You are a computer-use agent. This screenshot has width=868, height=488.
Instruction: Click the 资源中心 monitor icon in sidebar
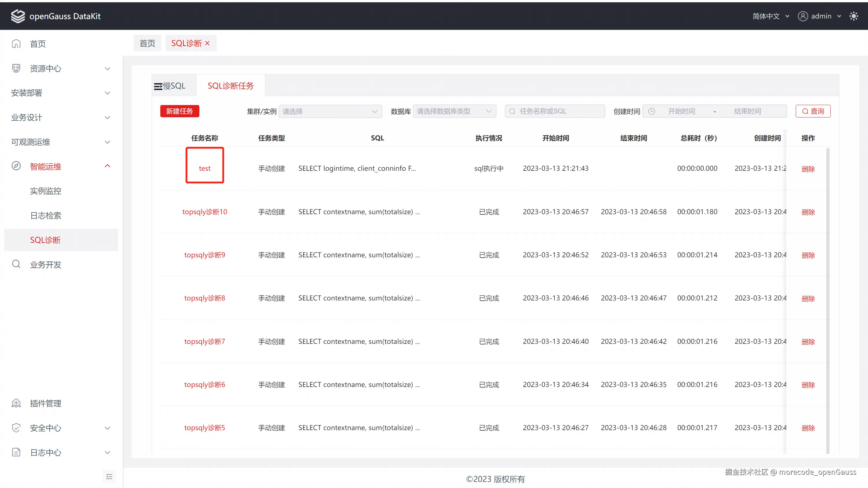pyautogui.click(x=16, y=68)
